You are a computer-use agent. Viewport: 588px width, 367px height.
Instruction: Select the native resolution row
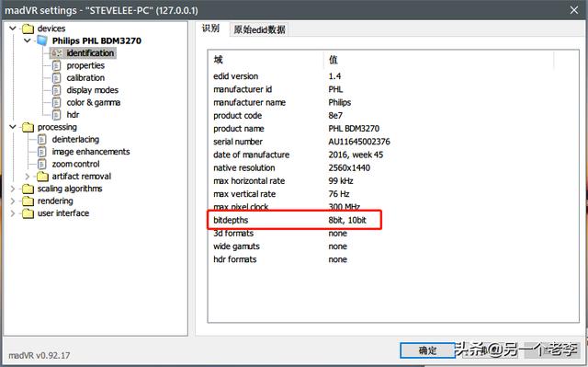tap(393, 167)
